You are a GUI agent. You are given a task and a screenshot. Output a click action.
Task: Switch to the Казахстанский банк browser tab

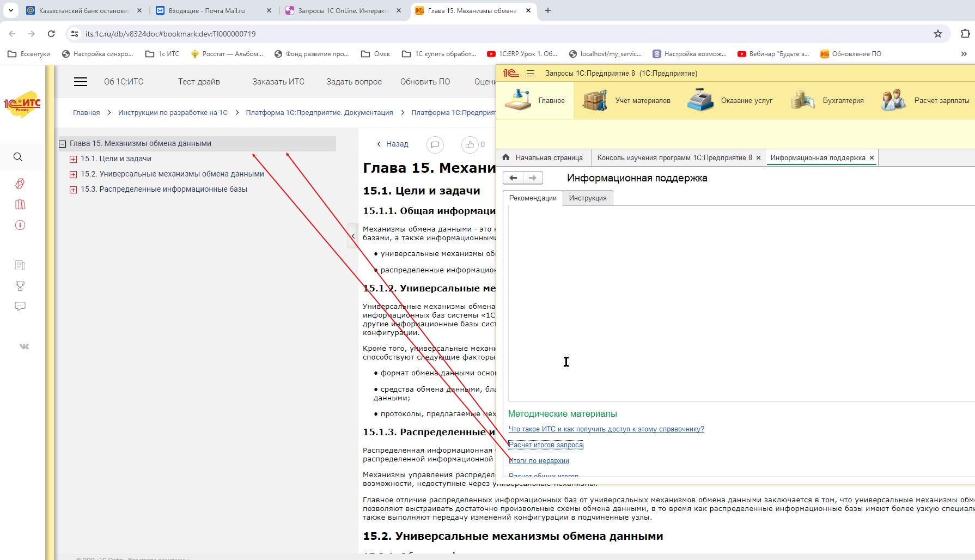coord(84,10)
